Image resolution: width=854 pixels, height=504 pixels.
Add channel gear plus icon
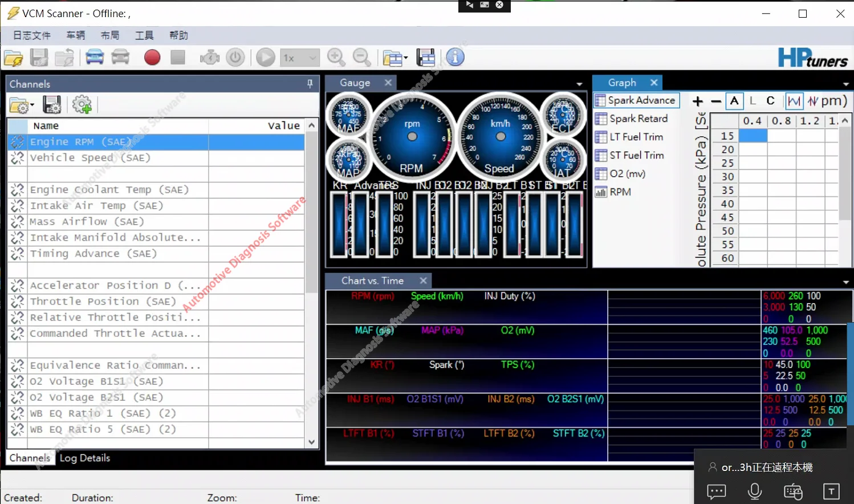(x=82, y=105)
